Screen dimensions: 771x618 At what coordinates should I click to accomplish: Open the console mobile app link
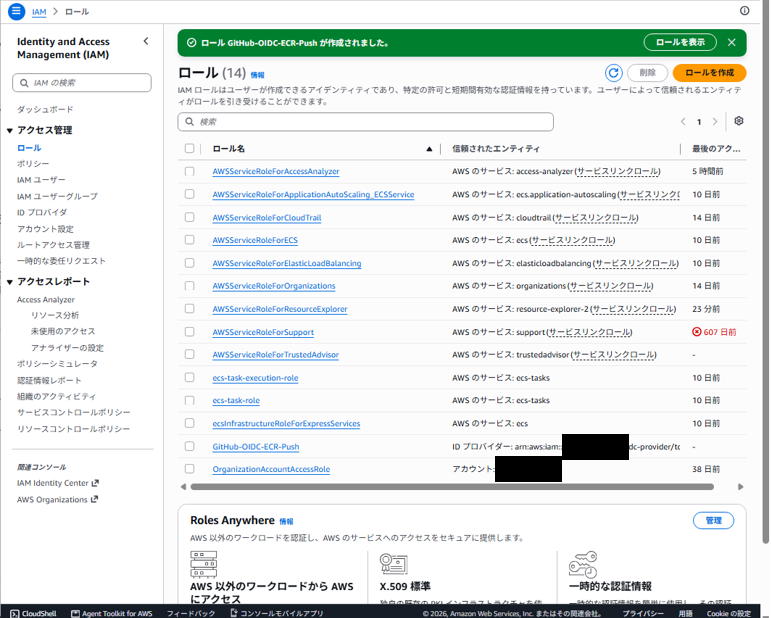tap(277, 613)
